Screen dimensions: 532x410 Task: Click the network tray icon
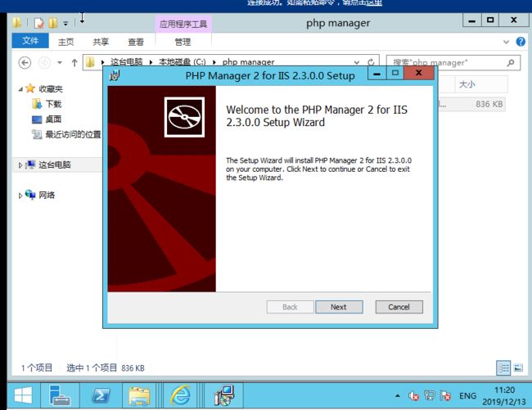tap(429, 396)
